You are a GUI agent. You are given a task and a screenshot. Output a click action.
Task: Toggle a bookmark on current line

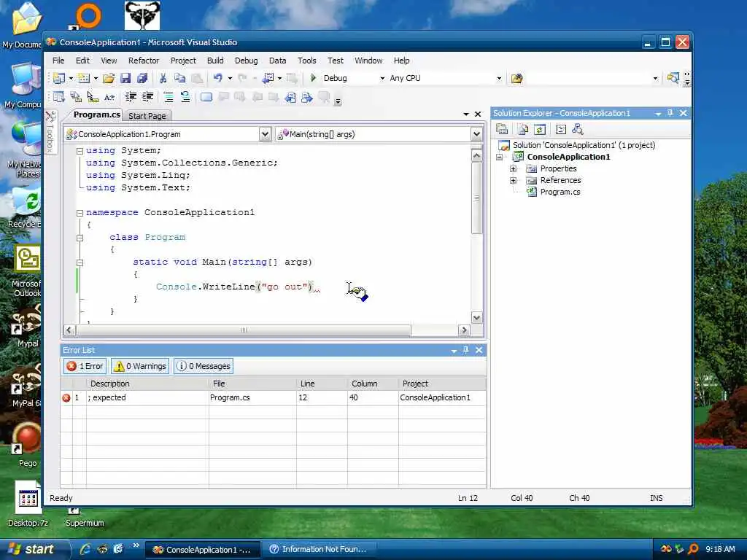(206, 97)
